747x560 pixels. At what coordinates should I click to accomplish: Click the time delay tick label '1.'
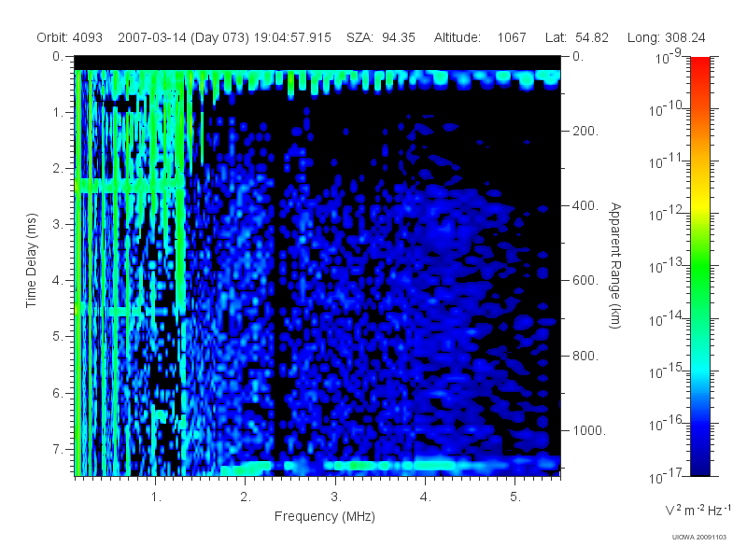[58, 113]
